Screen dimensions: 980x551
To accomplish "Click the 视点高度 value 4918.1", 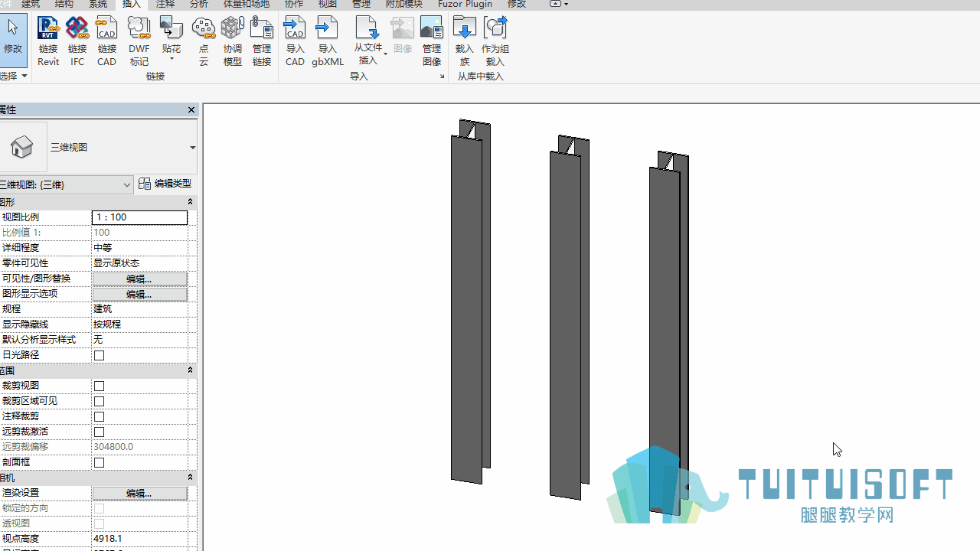I will [139, 539].
